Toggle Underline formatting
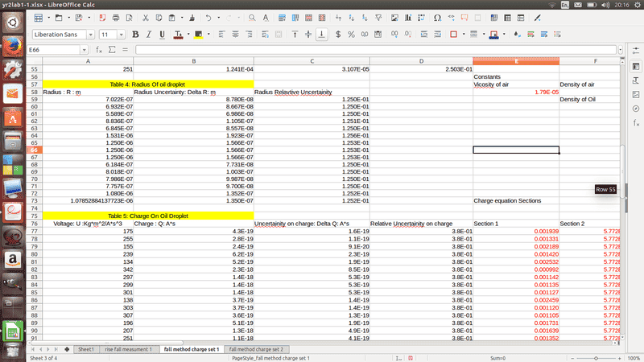Image resolution: width=644 pixels, height=362 pixels. click(x=163, y=35)
